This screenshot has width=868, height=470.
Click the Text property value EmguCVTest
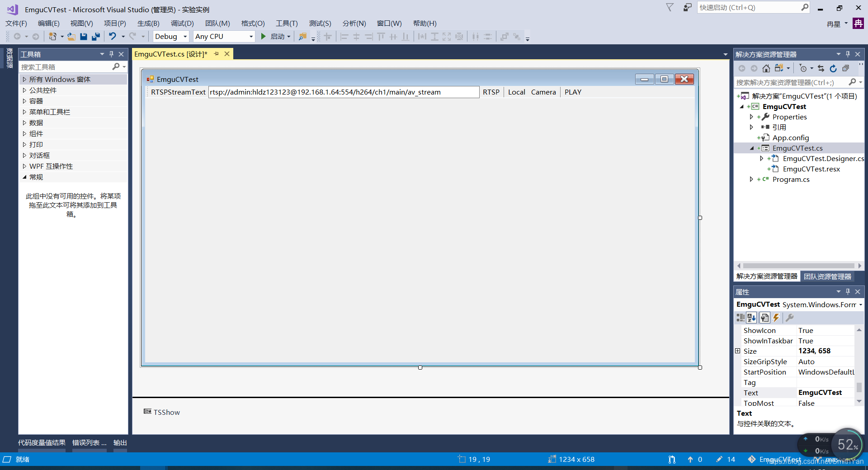click(x=825, y=393)
